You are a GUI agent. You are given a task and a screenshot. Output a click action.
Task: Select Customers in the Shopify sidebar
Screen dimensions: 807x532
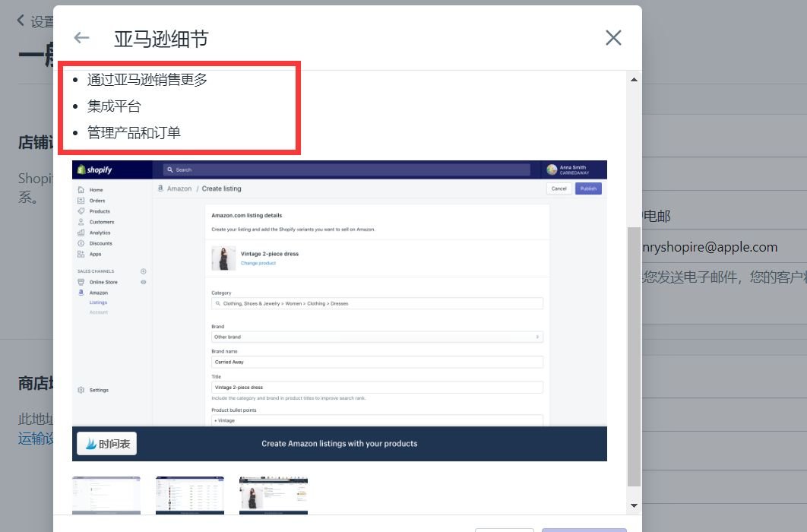tap(101, 222)
